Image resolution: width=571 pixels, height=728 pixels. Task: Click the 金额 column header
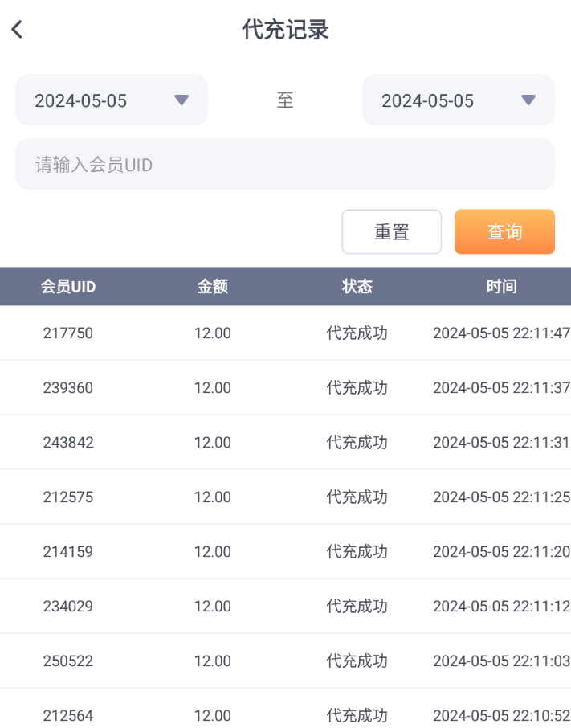point(212,287)
